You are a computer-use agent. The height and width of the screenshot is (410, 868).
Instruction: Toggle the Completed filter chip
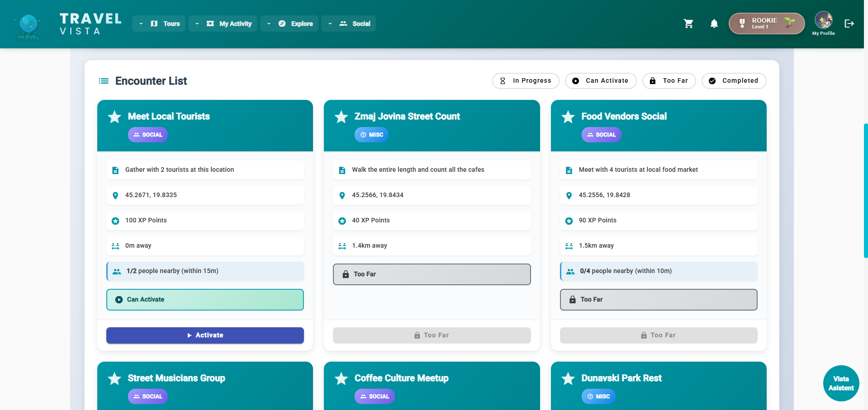pos(733,81)
